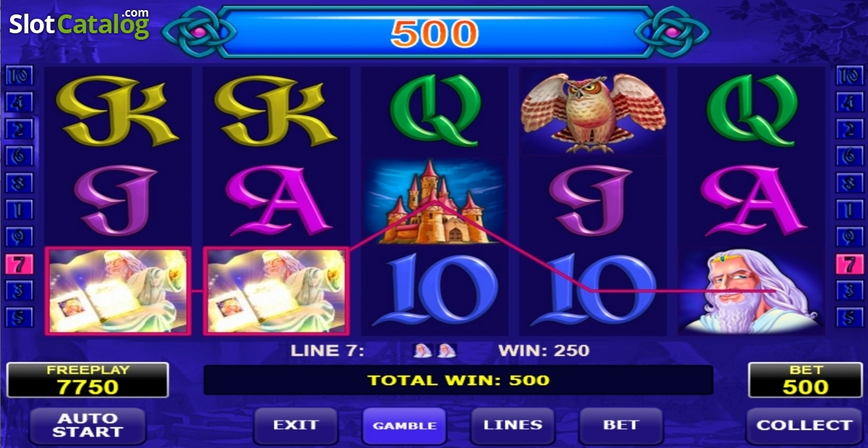This screenshot has height=448, width=868.
Task: Select the payline 10 marker on the left side
Action: pos(18,77)
